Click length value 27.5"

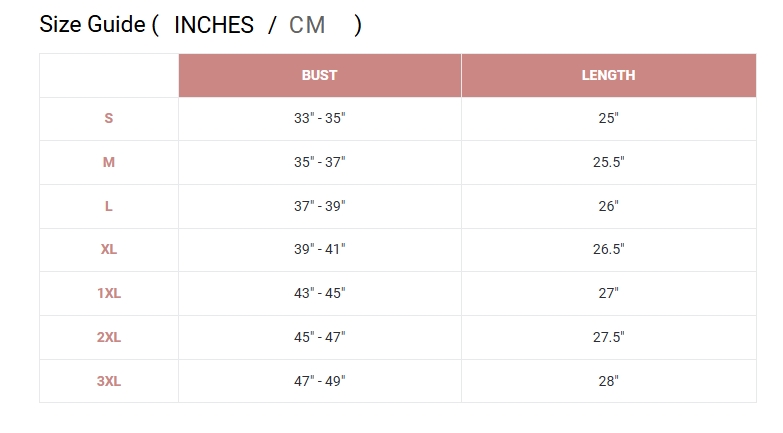click(609, 337)
